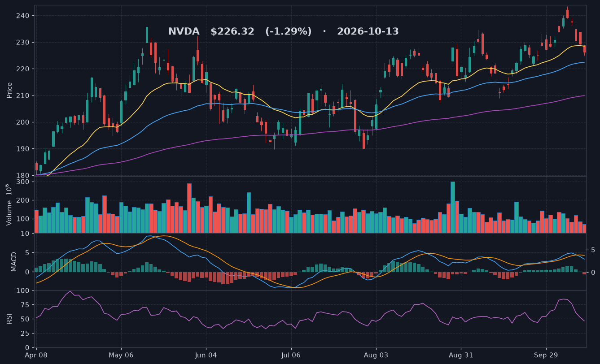This screenshot has width=600, height=364.
Task: Click the Sep 29 date axis label
Action: click(x=546, y=355)
